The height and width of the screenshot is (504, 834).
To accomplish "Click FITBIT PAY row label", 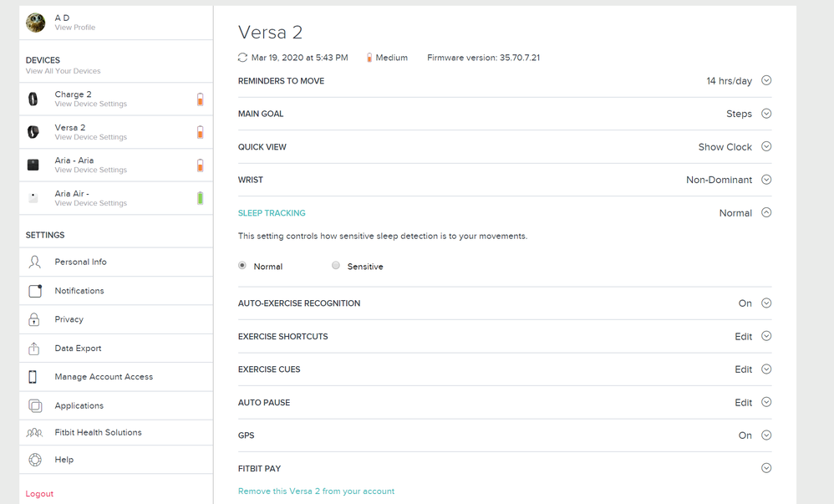I will point(259,469).
